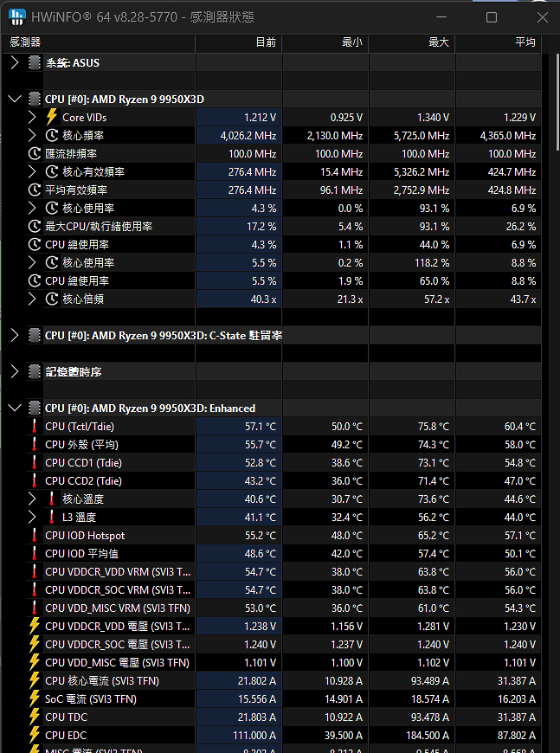Click the 最小 column header
Viewport: 560px width, 753px height.
click(x=325, y=42)
